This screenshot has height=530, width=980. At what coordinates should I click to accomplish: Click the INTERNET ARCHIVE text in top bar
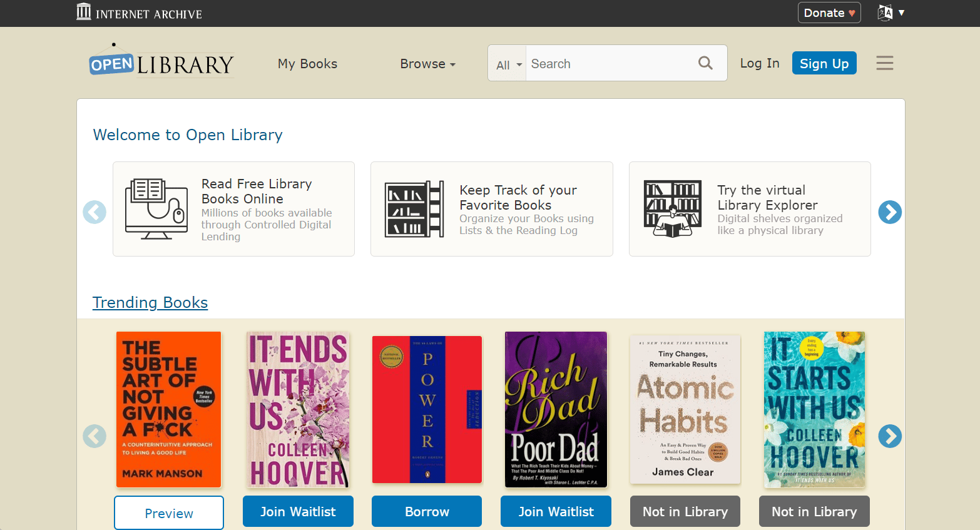149,14
